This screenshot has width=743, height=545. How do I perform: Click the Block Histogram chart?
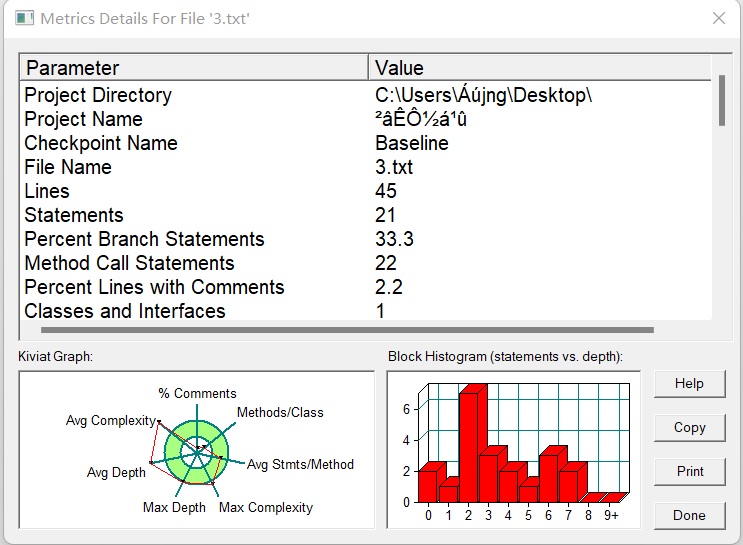point(514,450)
